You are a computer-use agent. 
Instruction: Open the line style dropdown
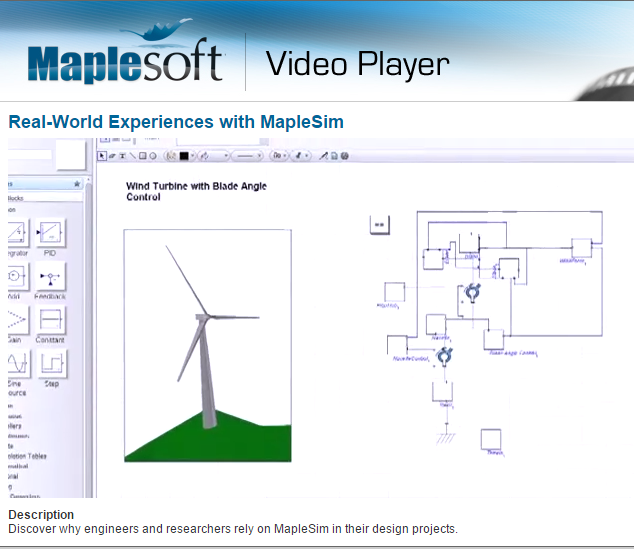pyautogui.click(x=246, y=156)
